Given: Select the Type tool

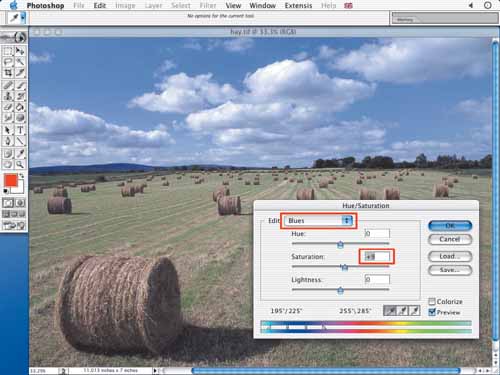Looking at the screenshot, I should tap(20, 130).
